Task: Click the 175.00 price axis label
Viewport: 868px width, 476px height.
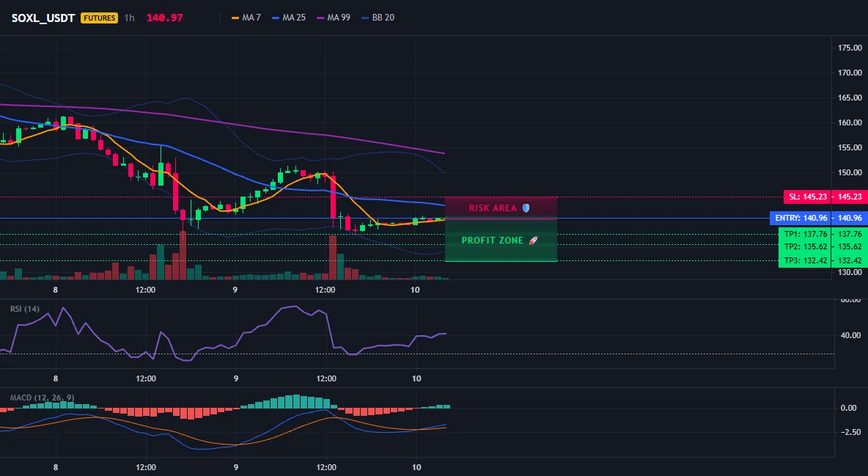Action: click(850, 48)
